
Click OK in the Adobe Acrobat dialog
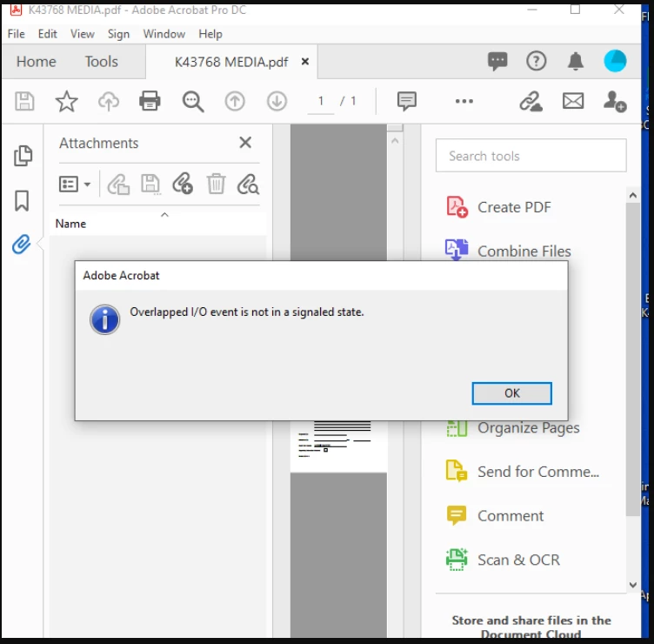[511, 393]
